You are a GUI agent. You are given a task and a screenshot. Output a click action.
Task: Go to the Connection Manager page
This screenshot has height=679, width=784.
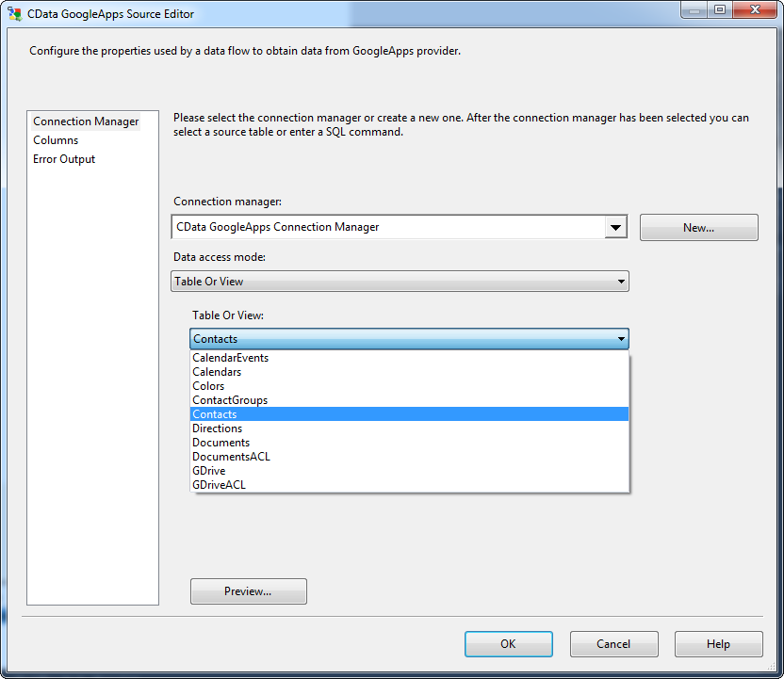[x=86, y=121]
